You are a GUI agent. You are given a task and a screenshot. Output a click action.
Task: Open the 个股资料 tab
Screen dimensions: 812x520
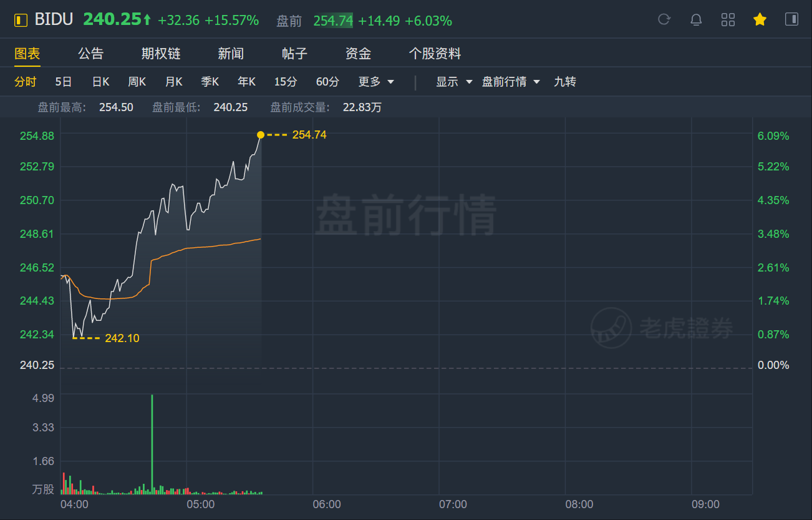coord(435,54)
